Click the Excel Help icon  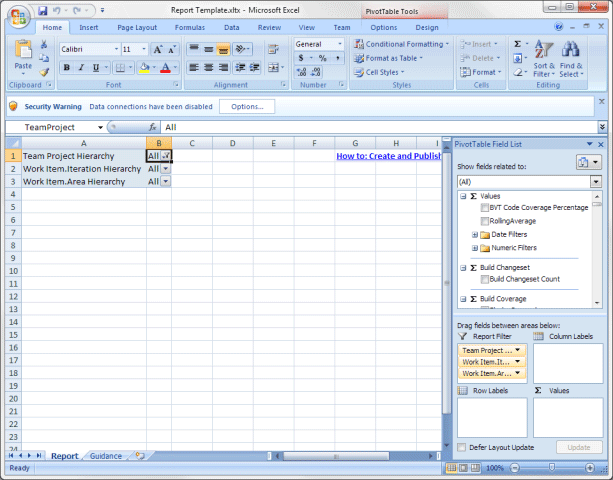[559, 27]
